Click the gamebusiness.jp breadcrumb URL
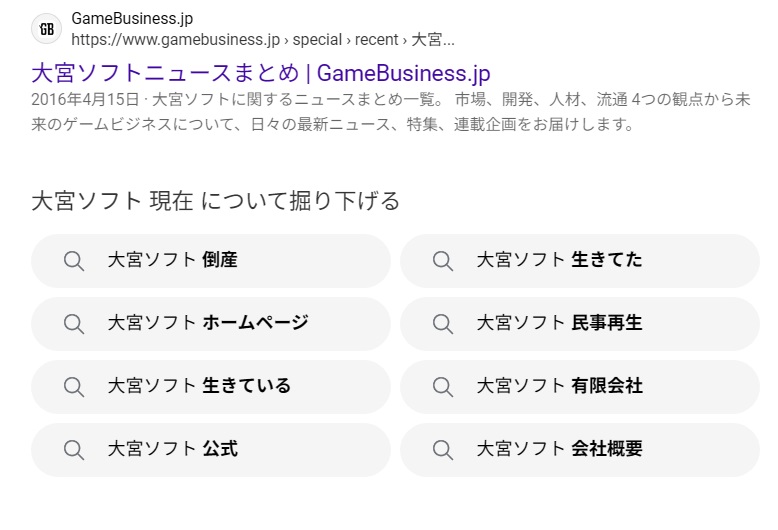This screenshot has height=530, width=778. (262, 40)
